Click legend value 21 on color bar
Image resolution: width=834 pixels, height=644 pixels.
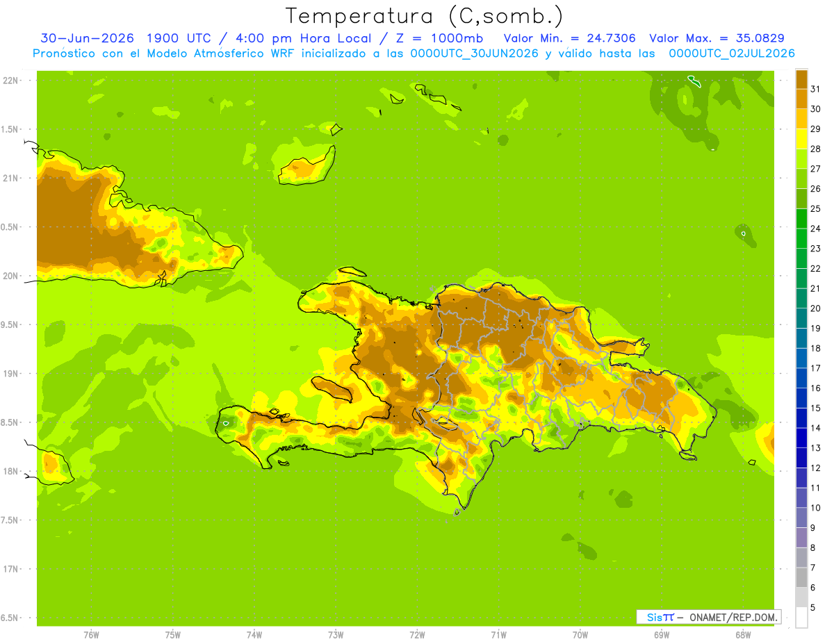[x=815, y=288]
